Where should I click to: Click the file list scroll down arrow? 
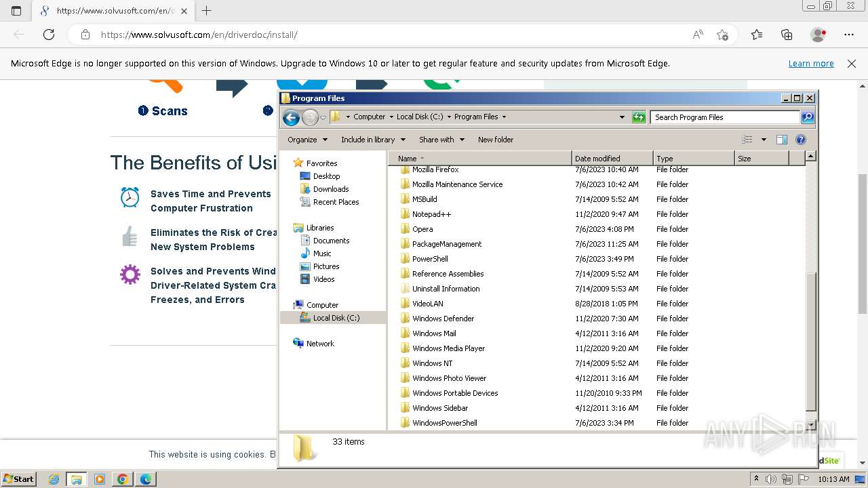pyautogui.click(x=811, y=425)
